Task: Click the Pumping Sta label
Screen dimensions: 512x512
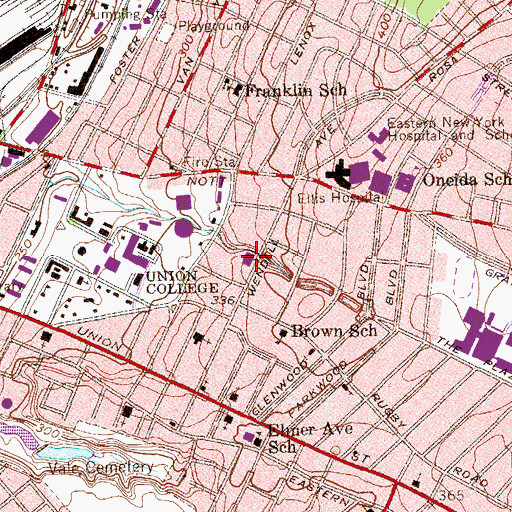Action: [126, 15]
